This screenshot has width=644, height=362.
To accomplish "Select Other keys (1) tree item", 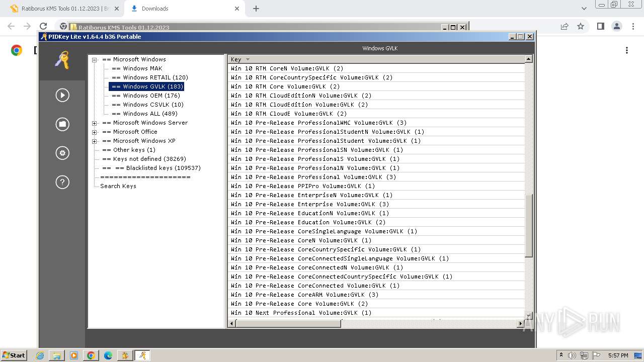I will point(128,150).
